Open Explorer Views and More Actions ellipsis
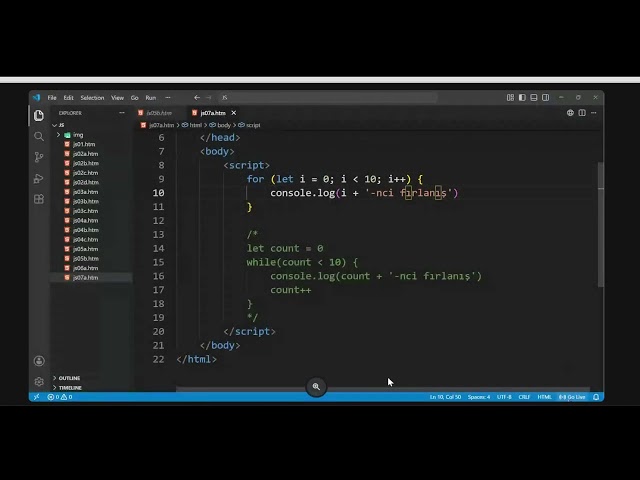Viewport: 640px width, 480px height. pyautogui.click(x=122, y=113)
